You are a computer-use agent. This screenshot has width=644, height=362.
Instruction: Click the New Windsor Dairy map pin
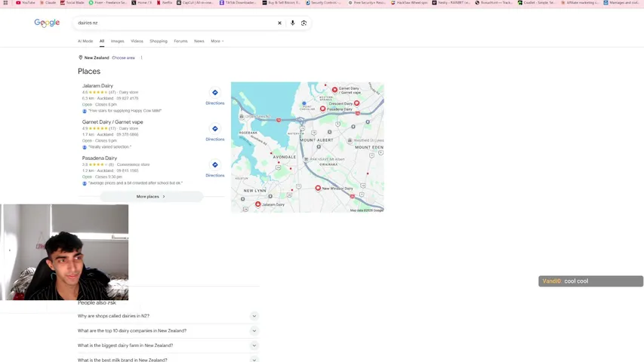tap(318, 188)
